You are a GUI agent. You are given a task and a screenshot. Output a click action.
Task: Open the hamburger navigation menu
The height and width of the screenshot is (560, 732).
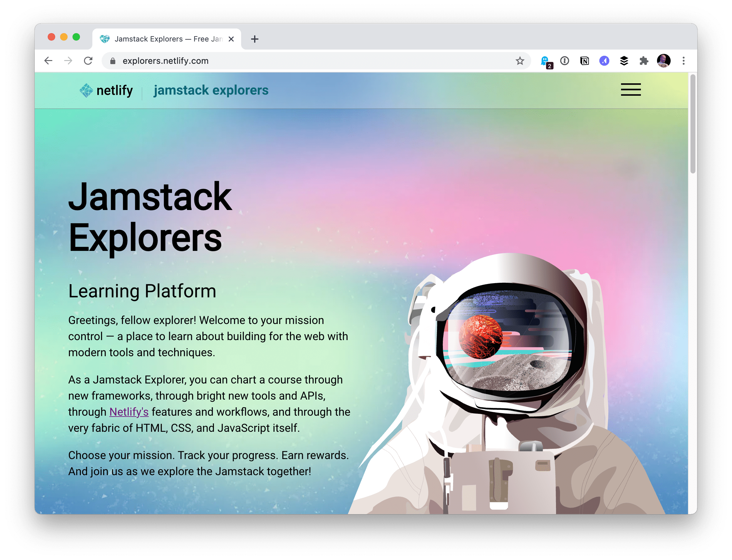[631, 90]
